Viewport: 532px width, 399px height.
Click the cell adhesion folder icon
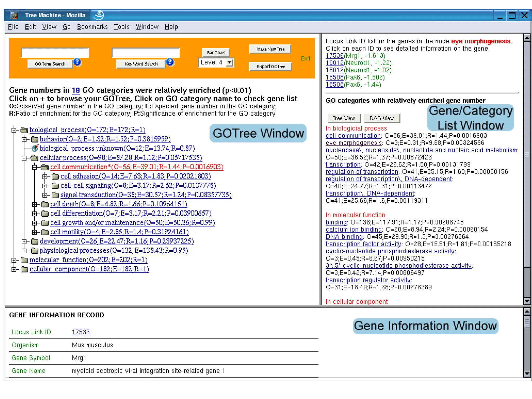point(55,177)
